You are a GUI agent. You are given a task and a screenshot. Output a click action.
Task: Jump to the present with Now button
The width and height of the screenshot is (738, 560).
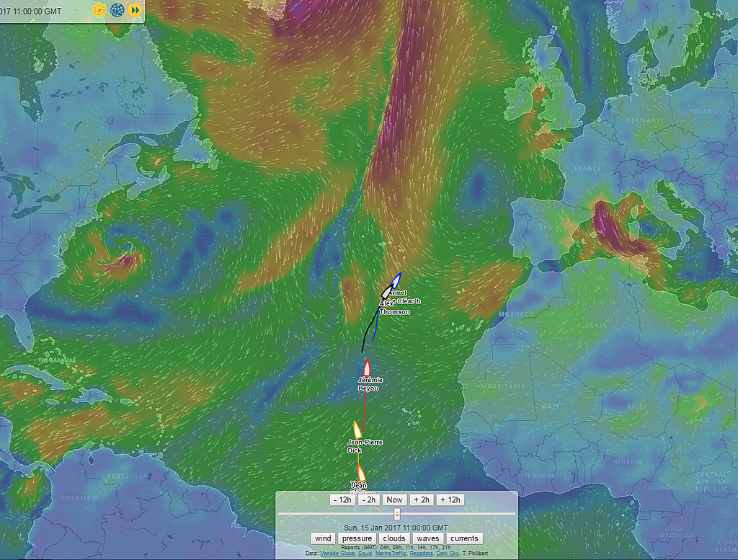[x=394, y=499]
